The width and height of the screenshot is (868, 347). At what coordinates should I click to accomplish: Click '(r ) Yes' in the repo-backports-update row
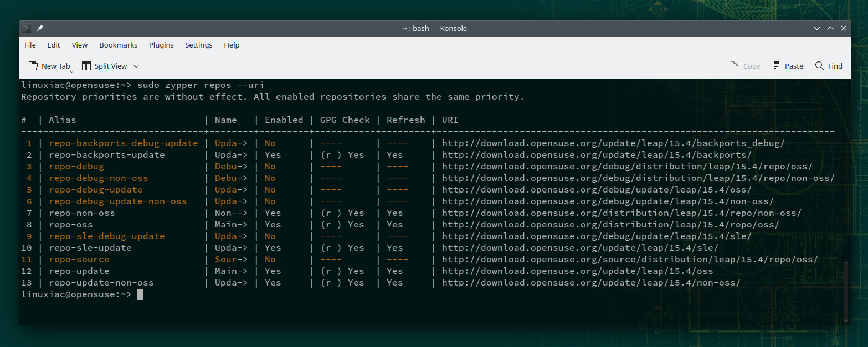(342, 154)
